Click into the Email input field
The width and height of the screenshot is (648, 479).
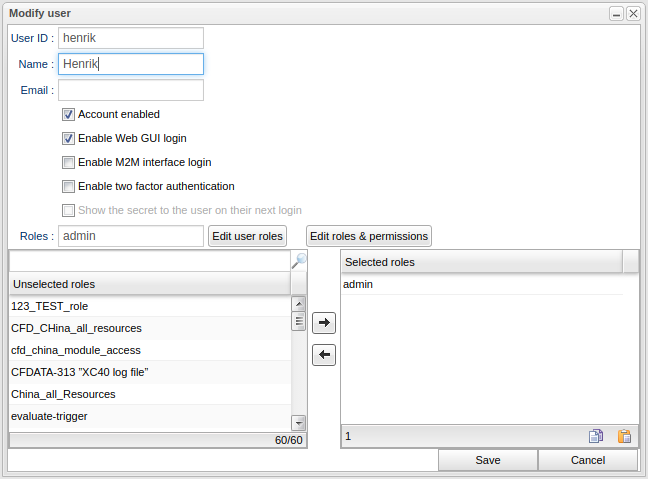[131, 90]
